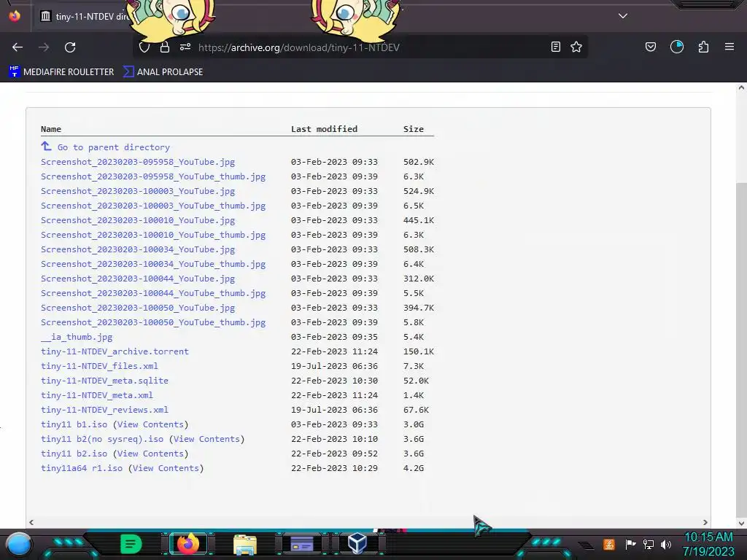
Task: Open Screenshot_20230203-100050_YouTube.jpg
Action: point(138,308)
